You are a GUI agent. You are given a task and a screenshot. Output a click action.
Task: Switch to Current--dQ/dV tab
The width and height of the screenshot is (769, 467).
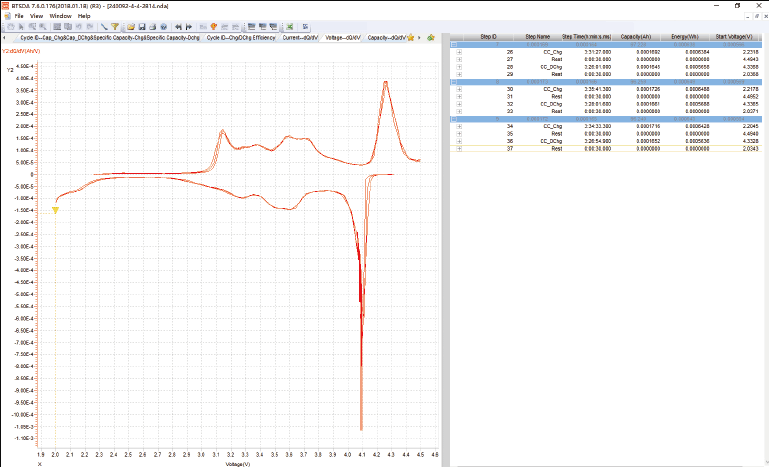300,37
